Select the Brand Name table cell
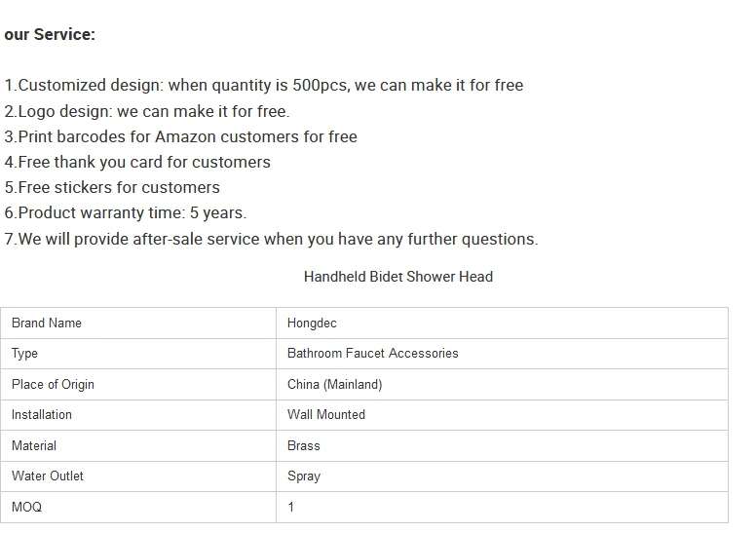Viewport: 756px width, 533px height. (x=47, y=324)
